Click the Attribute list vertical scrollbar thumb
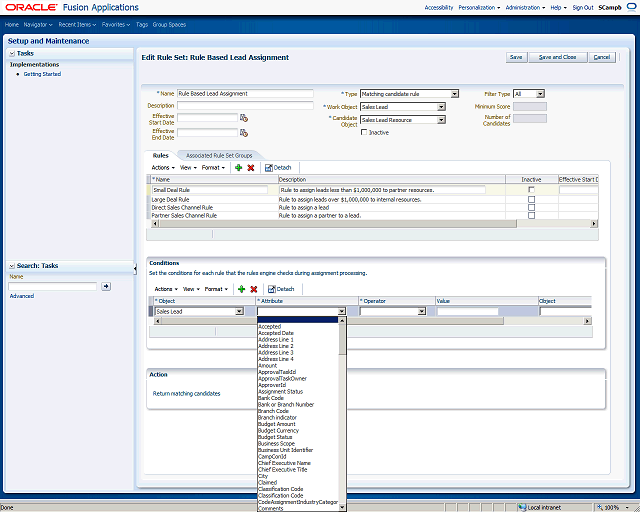Viewport: 640px width, 512px height. click(342, 340)
